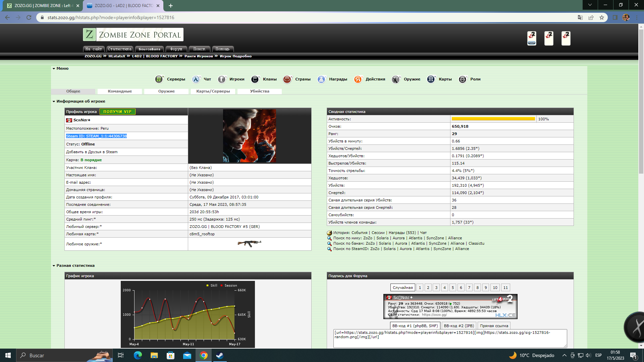Select signature style number 11
The height and width of the screenshot is (362, 644).
click(505, 288)
